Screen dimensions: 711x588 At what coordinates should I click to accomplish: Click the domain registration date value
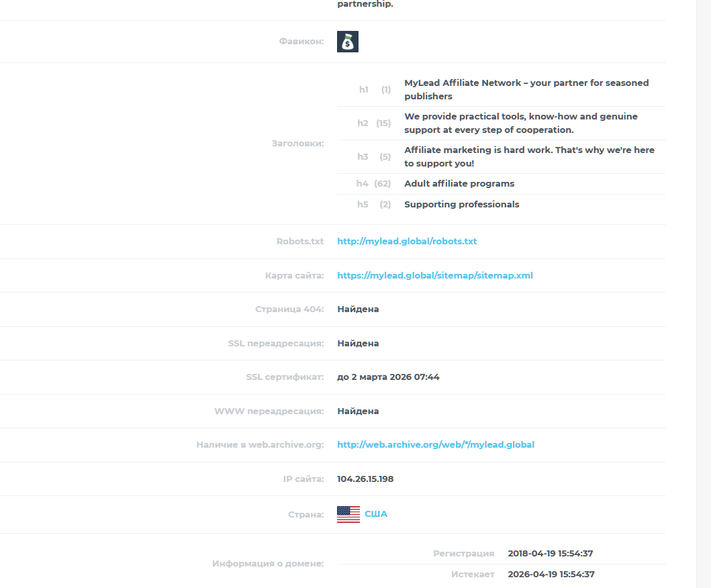click(551, 554)
